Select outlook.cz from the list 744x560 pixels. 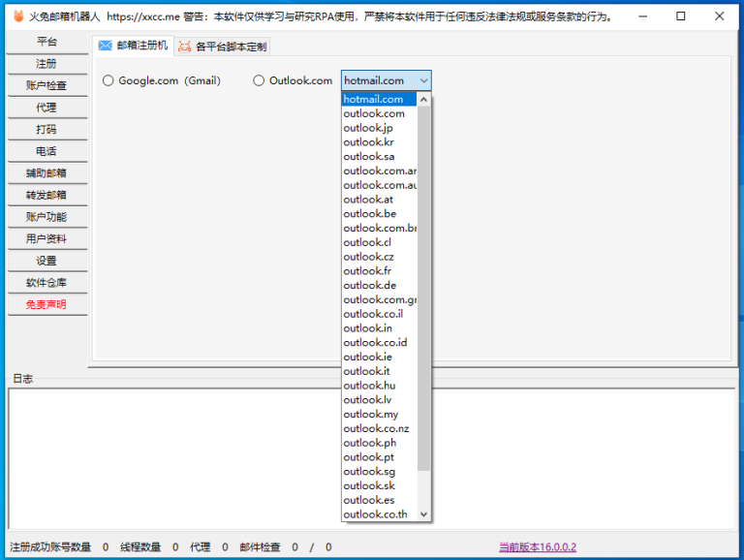(x=379, y=257)
